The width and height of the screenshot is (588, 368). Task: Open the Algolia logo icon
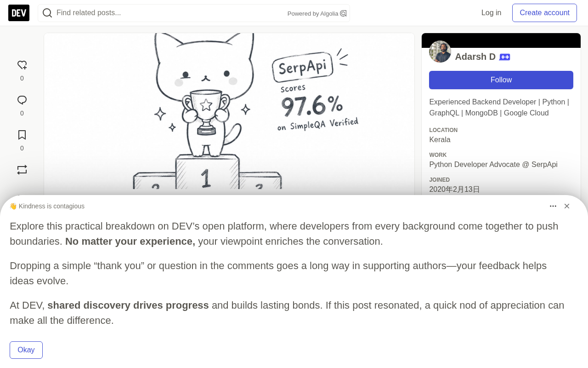(x=343, y=13)
